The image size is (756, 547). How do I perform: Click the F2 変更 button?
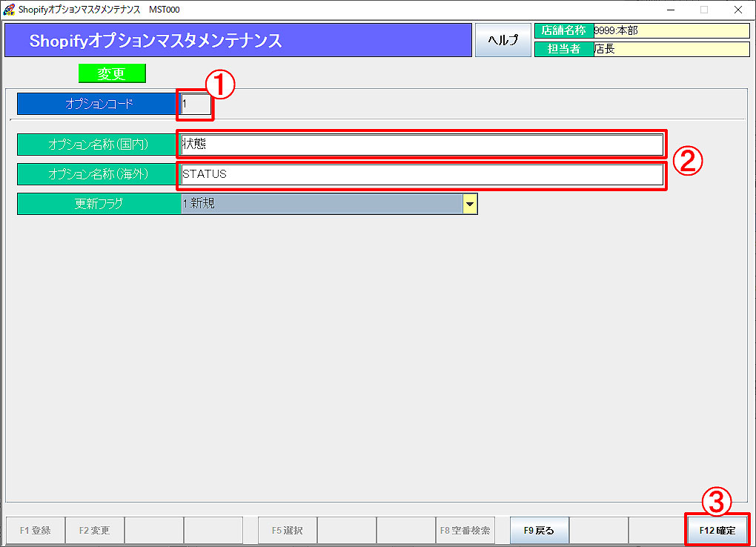coord(95,531)
